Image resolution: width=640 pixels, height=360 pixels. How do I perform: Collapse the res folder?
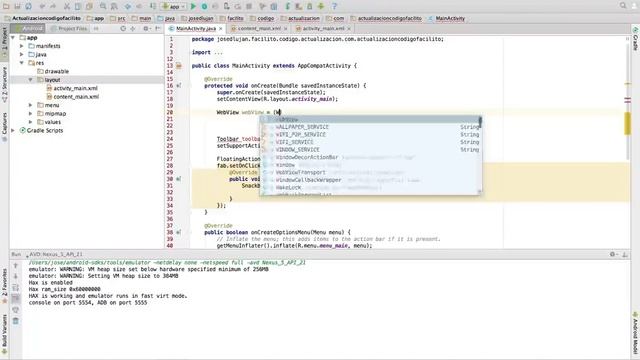tap(22, 63)
